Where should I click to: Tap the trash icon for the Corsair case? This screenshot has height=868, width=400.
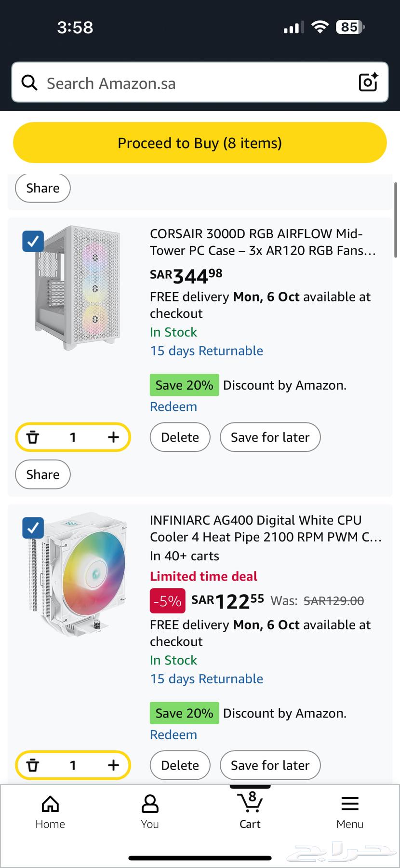(33, 437)
